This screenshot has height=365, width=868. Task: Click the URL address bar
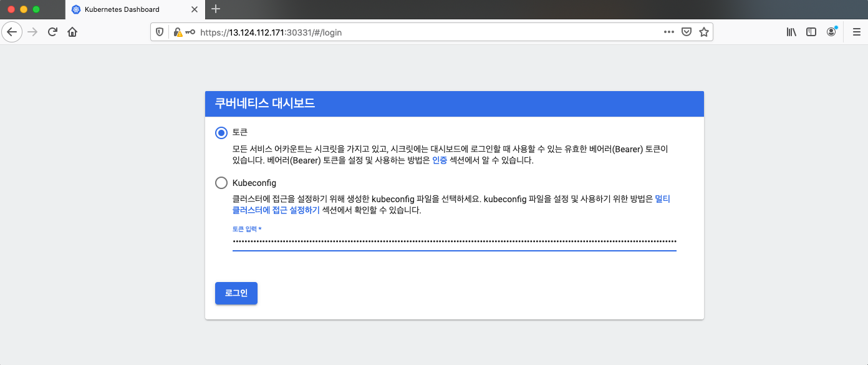tap(430, 32)
